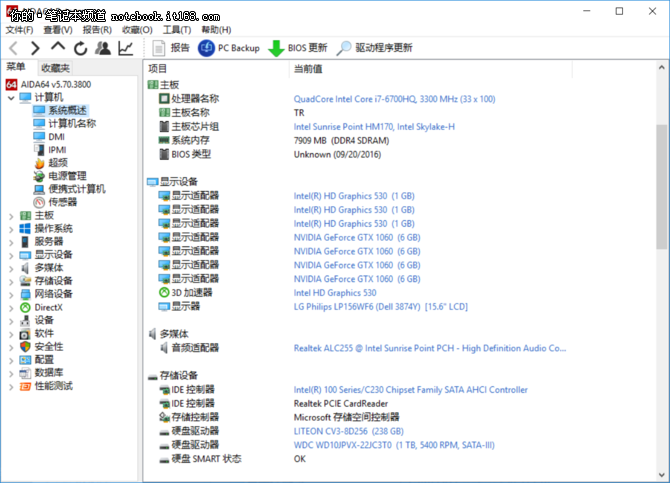The height and width of the screenshot is (483, 670).
Task: Click the 性能测试 benchmark icon
Action: click(25, 386)
